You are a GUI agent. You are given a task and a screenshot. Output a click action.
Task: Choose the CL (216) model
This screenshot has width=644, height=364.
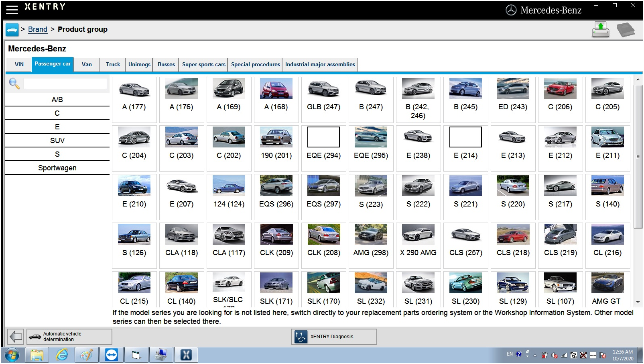click(x=607, y=245)
